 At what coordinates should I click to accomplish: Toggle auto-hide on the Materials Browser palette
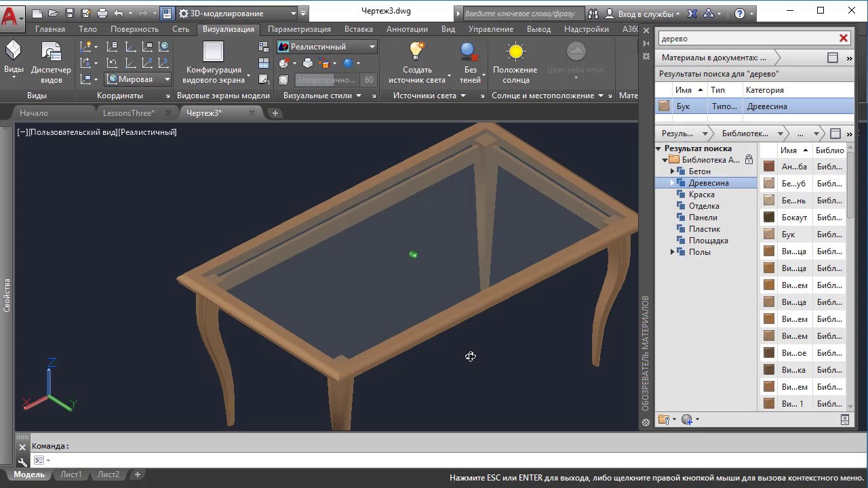click(x=646, y=44)
